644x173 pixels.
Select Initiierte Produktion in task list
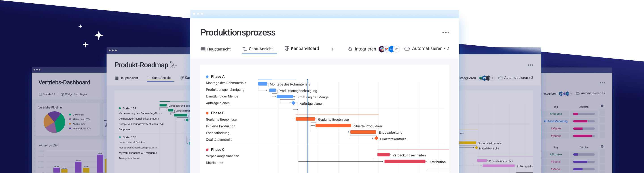point(220,126)
